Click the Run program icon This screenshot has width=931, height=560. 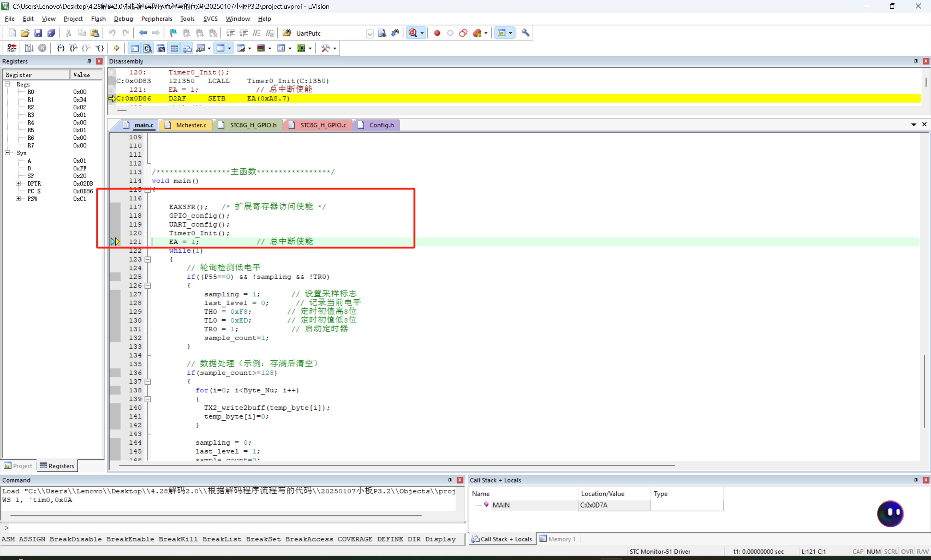[x=29, y=48]
